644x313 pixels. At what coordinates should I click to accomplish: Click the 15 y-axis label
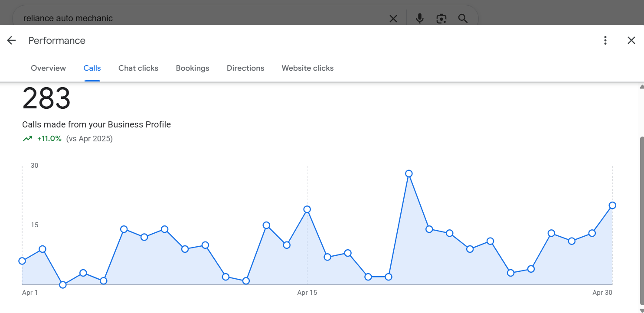[x=34, y=225]
